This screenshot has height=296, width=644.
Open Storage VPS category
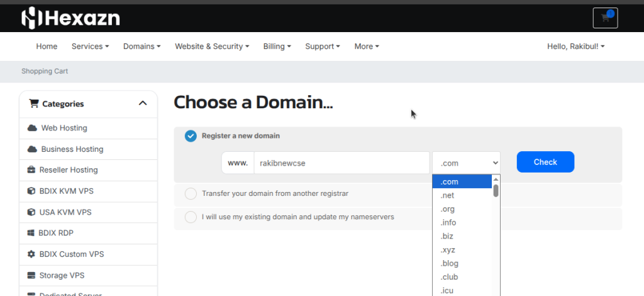point(88,275)
